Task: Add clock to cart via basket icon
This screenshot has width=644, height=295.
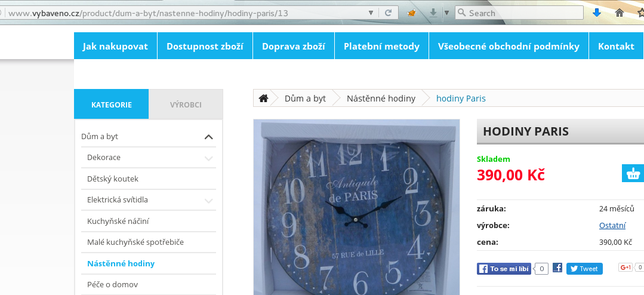Action: pos(633,174)
